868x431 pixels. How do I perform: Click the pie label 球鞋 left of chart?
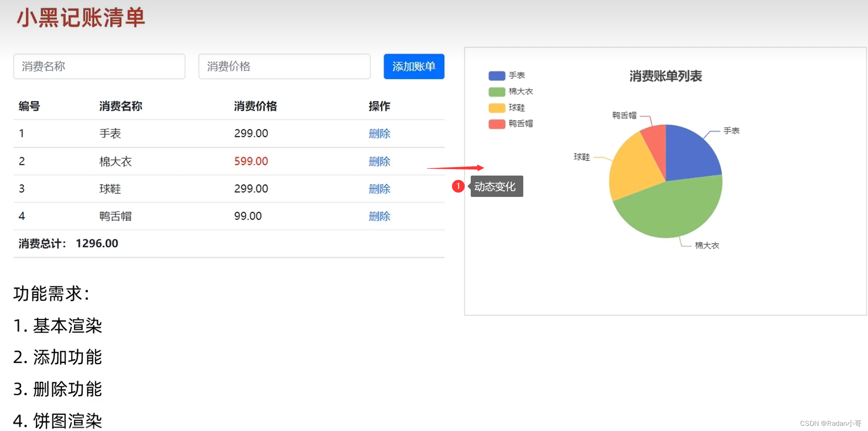click(581, 157)
